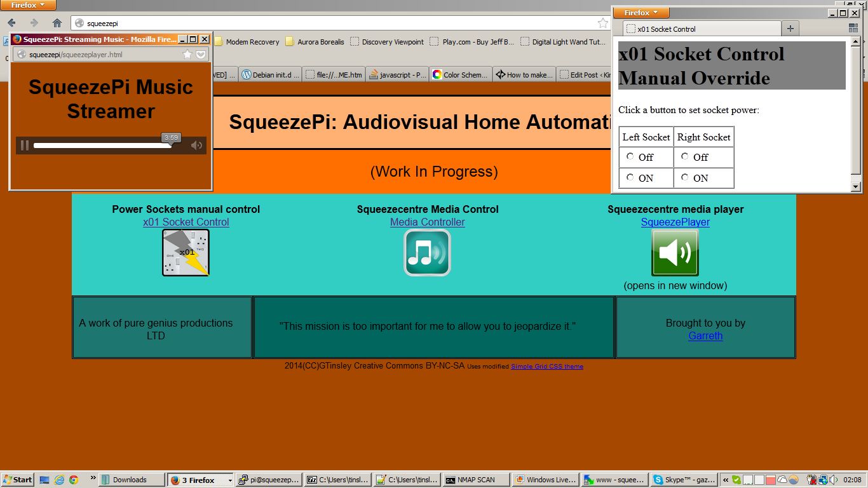This screenshot has width=868, height=488.
Task: Set Right Socket to ON
Action: (684, 177)
